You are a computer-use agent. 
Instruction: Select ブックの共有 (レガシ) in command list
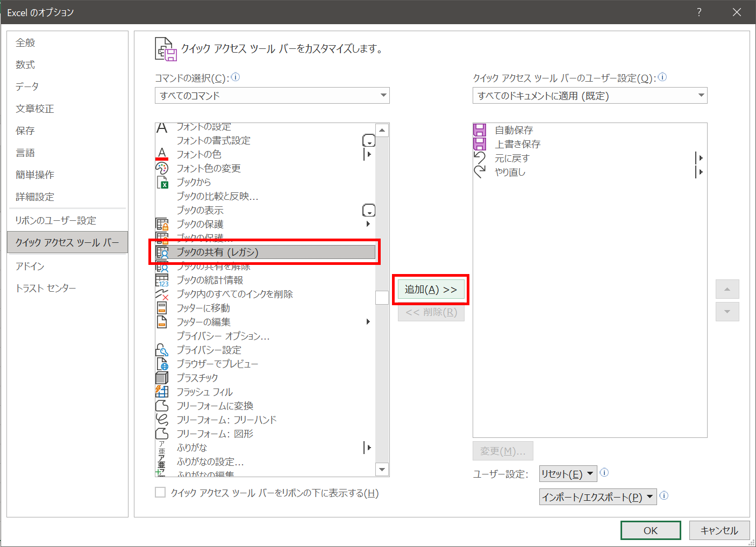pos(265,252)
